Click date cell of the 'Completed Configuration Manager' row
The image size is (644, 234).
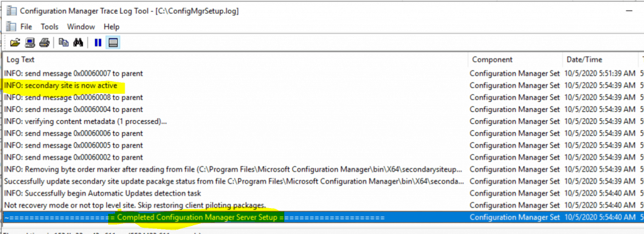[600, 217]
